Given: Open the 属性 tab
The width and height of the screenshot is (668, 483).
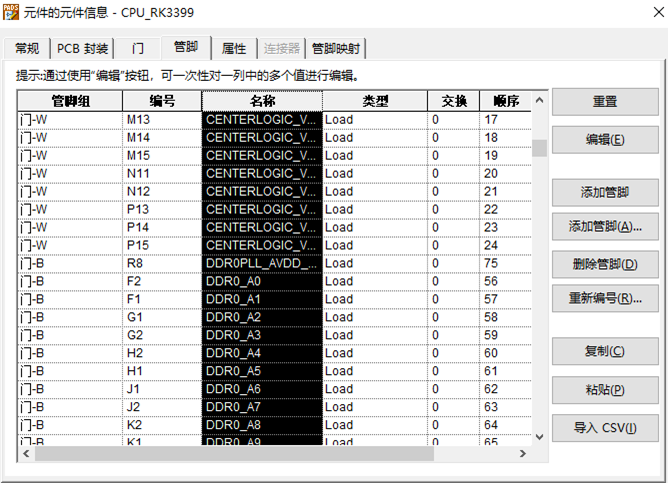Looking at the screenshot, I should [234, 49].
